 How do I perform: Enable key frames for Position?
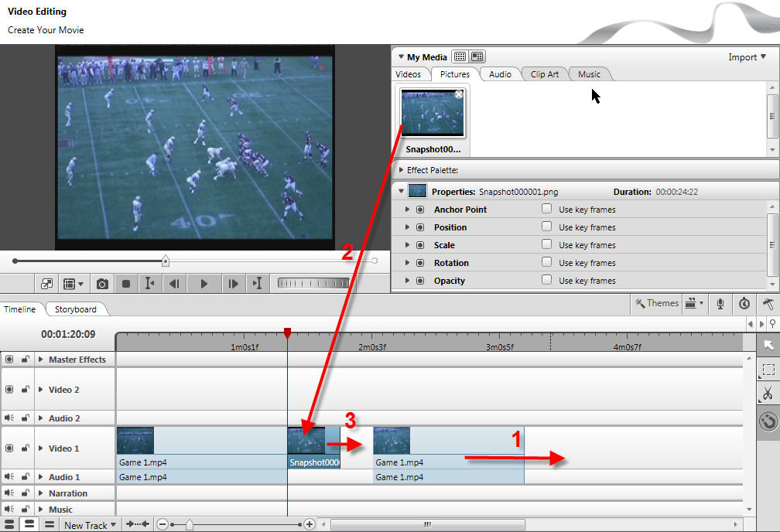point(546,227)
